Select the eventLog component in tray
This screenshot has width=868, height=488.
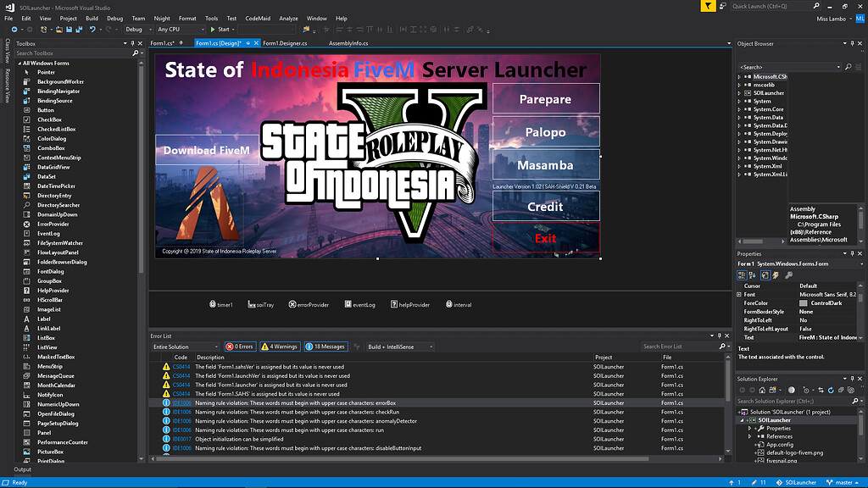(359, 304)
